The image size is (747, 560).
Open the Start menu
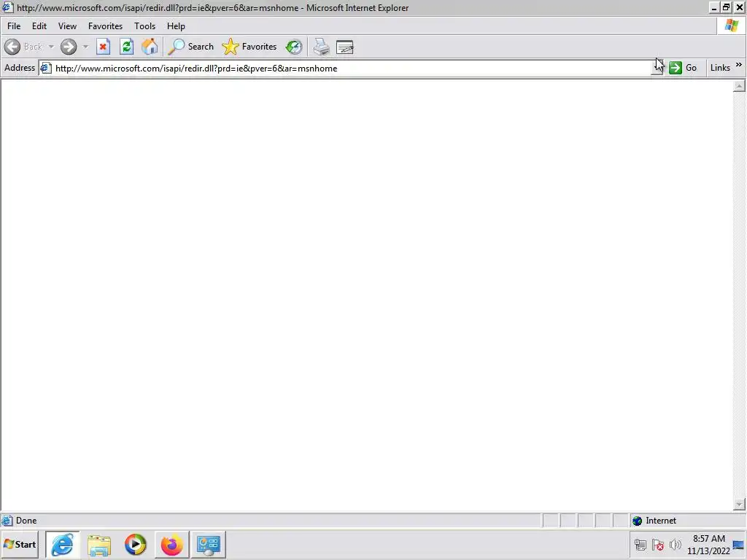tap(20, 544)
